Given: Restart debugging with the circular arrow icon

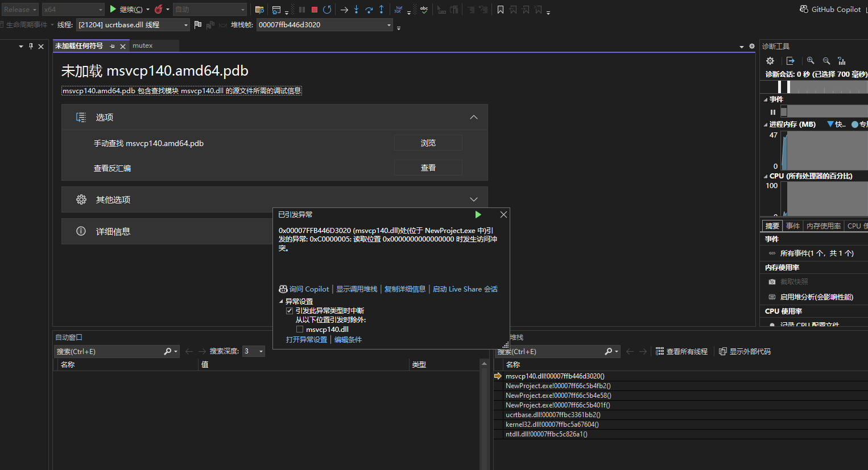Looking at the screenshot, I should [x=327, y=10].
